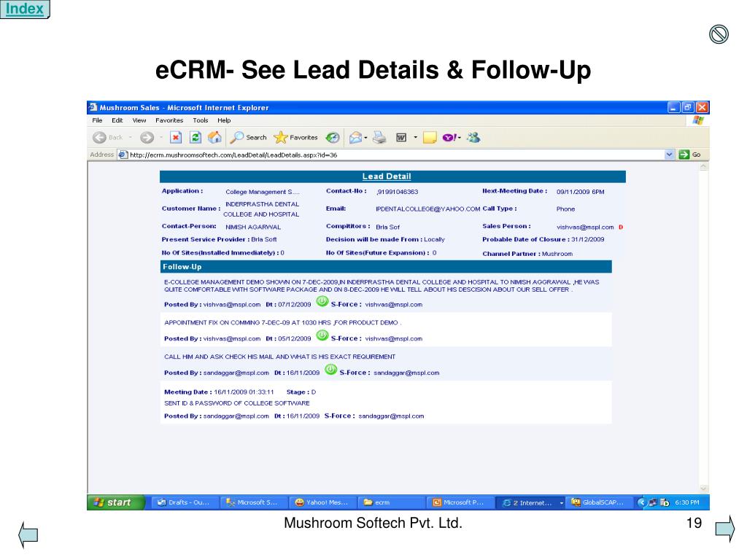Refresh the page using the green arrows icon
The image size is (747, 560).
[x=196, y=138]
